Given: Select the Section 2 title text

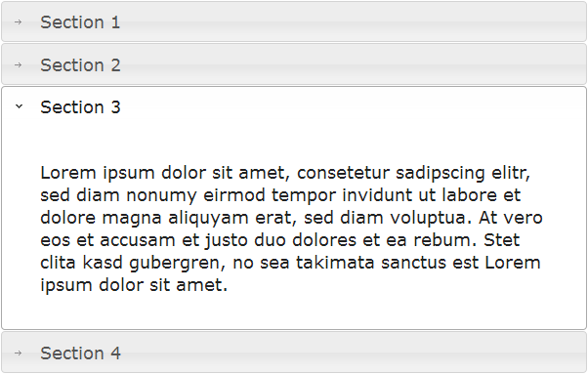Looking at the screenshot, I should coord(80,65).
